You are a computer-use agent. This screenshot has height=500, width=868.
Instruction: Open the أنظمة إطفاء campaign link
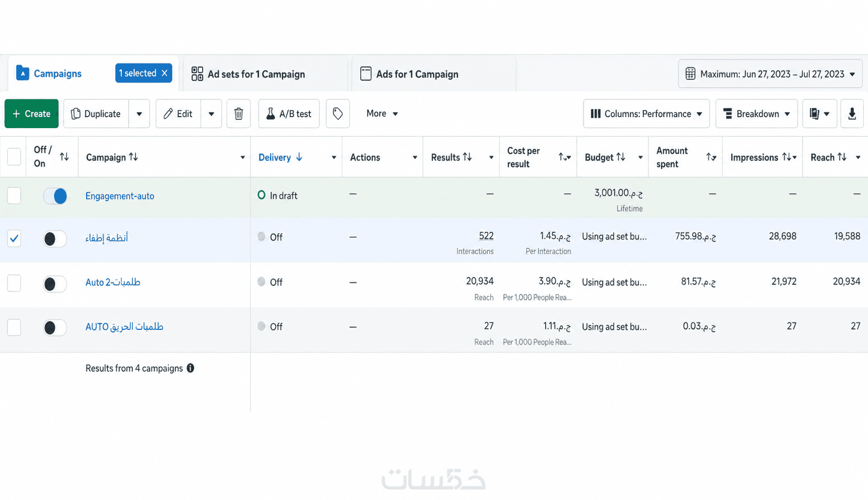107,238
